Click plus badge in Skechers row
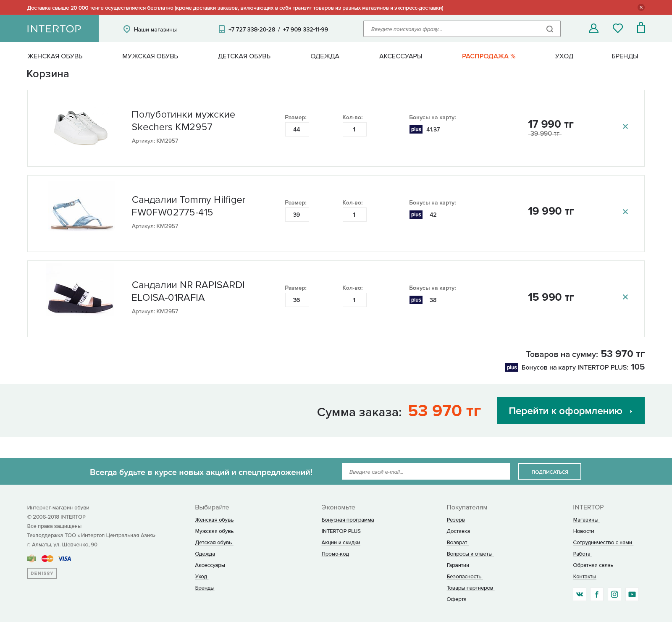 416,129
